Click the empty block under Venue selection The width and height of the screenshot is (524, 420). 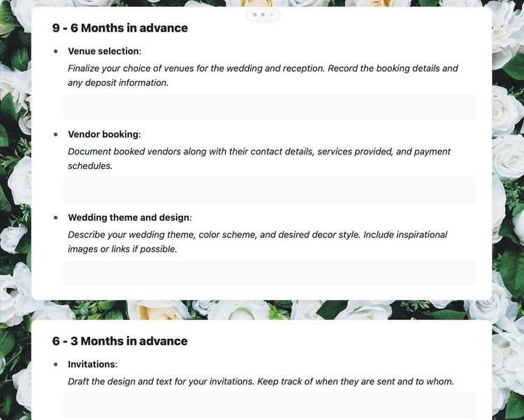270,107
